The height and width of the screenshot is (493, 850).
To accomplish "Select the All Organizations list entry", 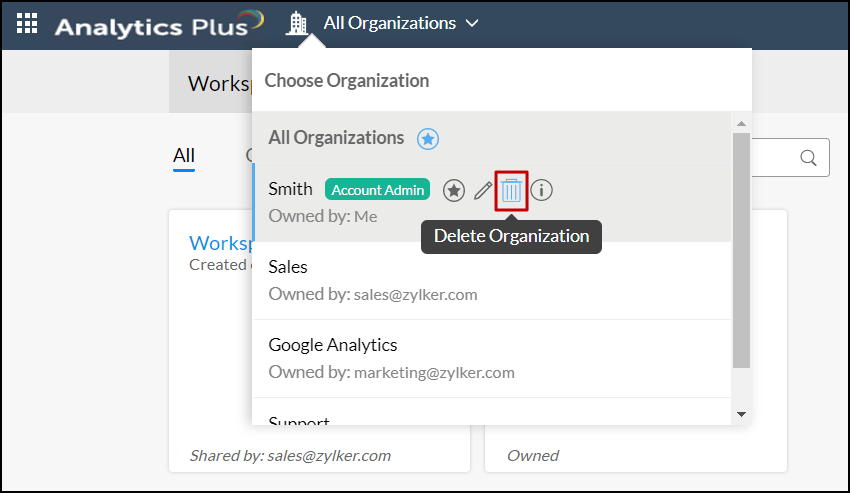I will click(336, 138).
